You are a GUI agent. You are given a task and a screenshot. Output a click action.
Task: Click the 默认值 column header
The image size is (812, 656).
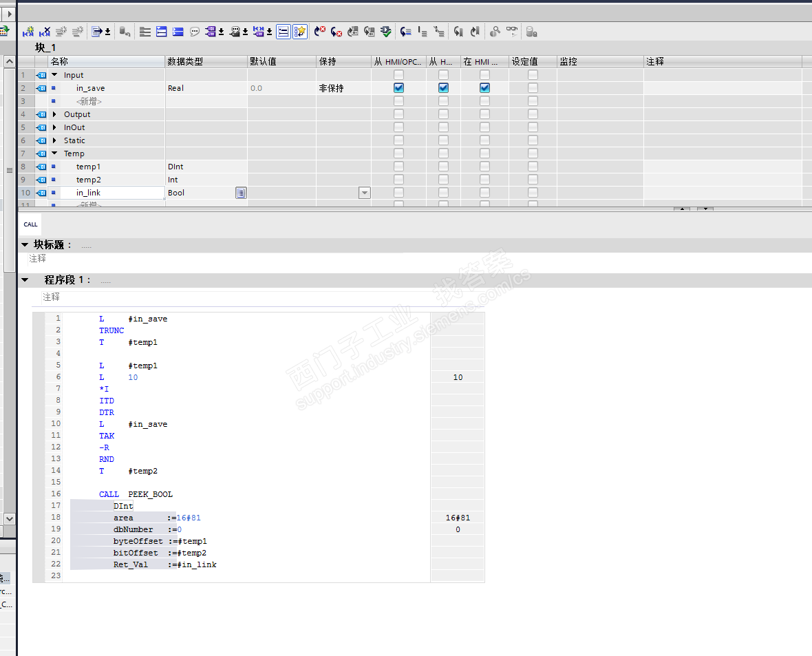coord(281,62)
